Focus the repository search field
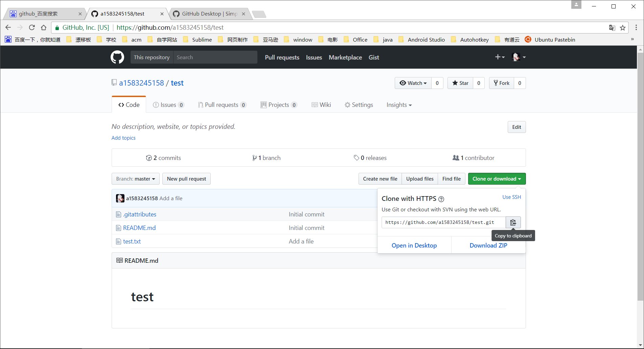 (x=215, y=57)
